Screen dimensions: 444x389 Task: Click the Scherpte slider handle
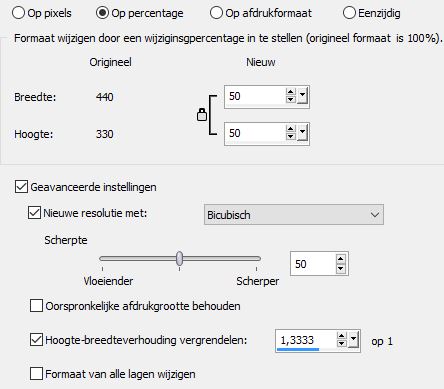point(180,258)
